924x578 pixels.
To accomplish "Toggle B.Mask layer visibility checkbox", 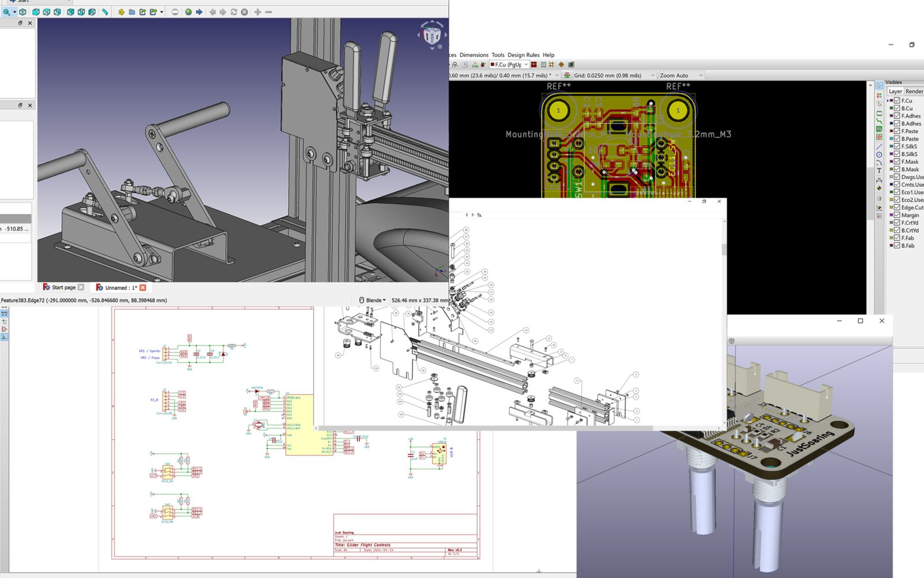I will click(897, 169).
